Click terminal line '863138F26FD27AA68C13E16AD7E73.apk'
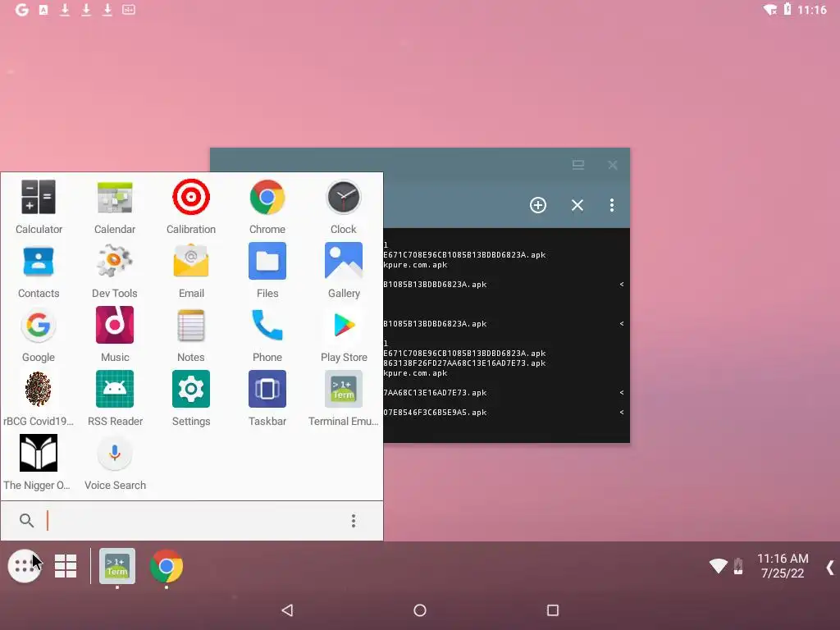The height and width of the screenshot is (630, 840). [x=464, y=363]
